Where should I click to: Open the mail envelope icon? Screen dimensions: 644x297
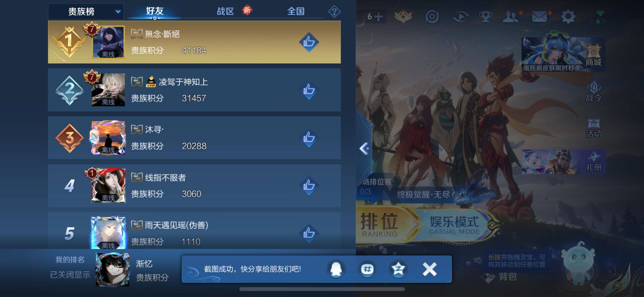[539, 17]
